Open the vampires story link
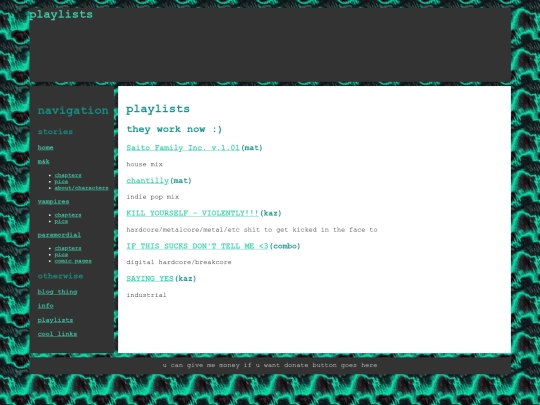The image size is (540, 405). [x=53, y=201]
